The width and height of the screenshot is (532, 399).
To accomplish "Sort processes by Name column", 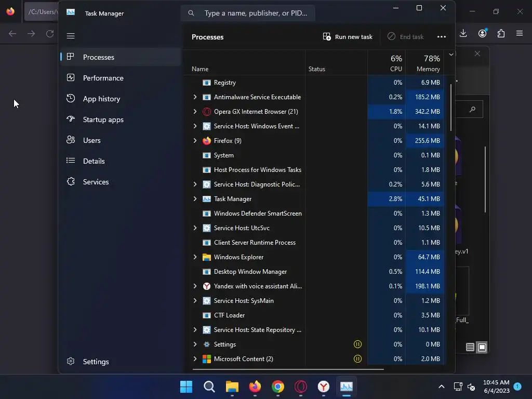I will [x=200, y=69].
